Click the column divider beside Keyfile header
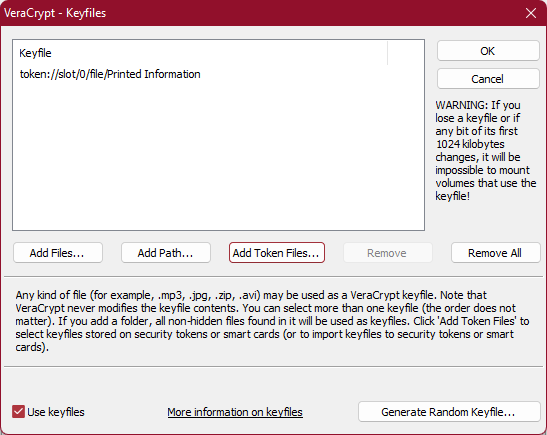 tap(388, 53)
